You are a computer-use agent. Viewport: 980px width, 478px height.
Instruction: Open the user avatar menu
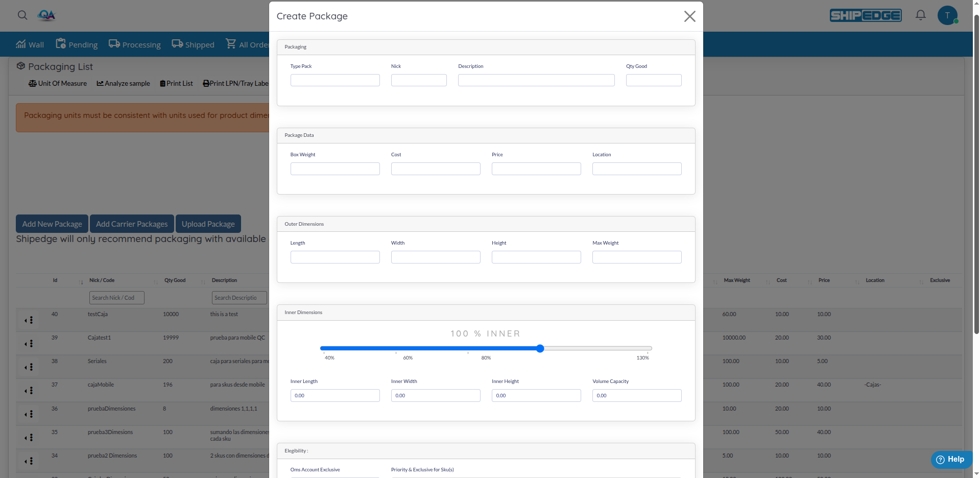point(947,15)
